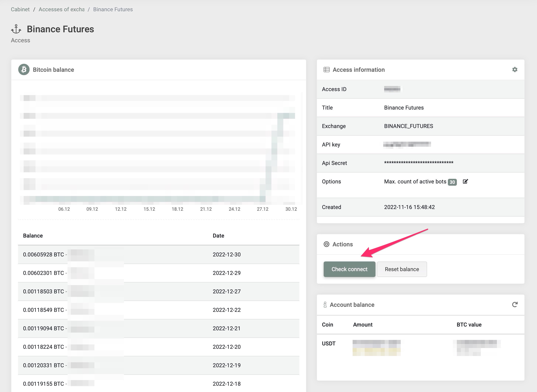Click the blurred Access ID value
Viewport: 537px width, 392px height.
click(x=392, y=89)
